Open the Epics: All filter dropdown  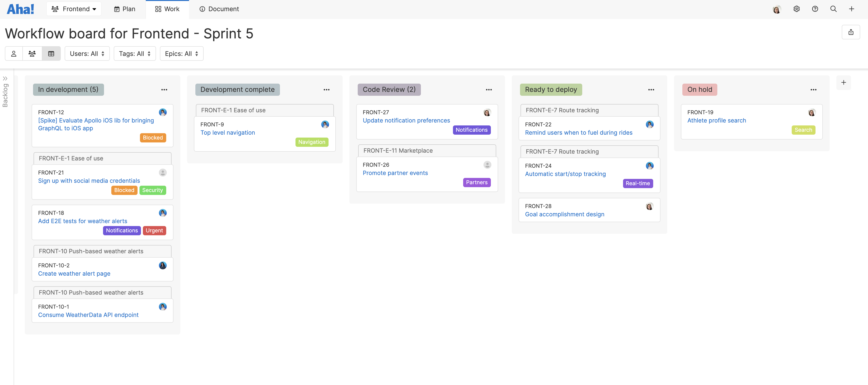pyautogui.click(x=181, y=54)
